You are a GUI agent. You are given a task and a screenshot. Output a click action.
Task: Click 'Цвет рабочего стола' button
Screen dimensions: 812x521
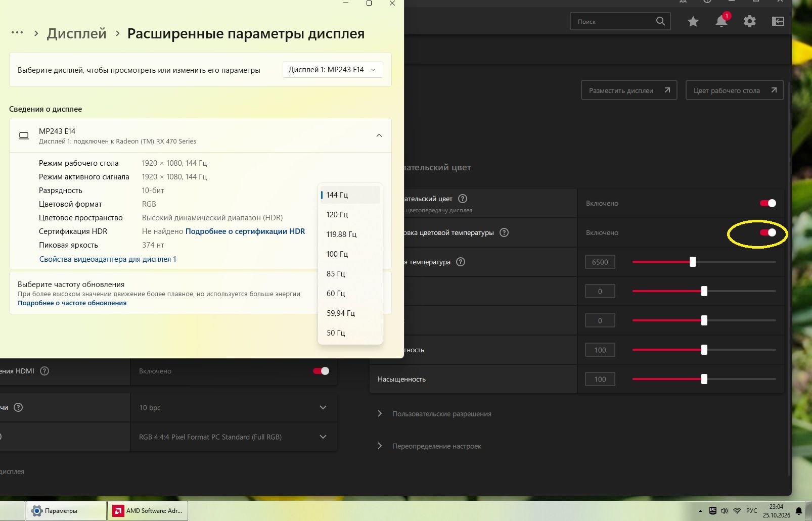tap(735, 90)
